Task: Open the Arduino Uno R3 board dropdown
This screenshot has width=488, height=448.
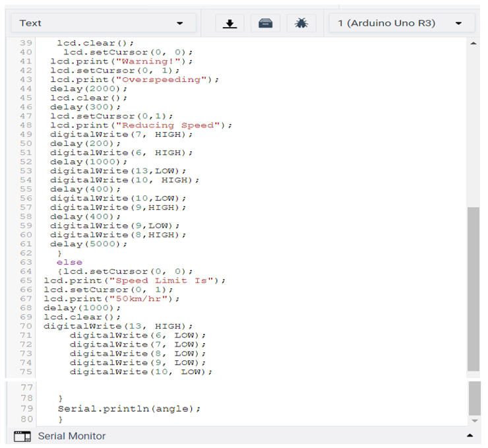Action: [x=402, y=23]
